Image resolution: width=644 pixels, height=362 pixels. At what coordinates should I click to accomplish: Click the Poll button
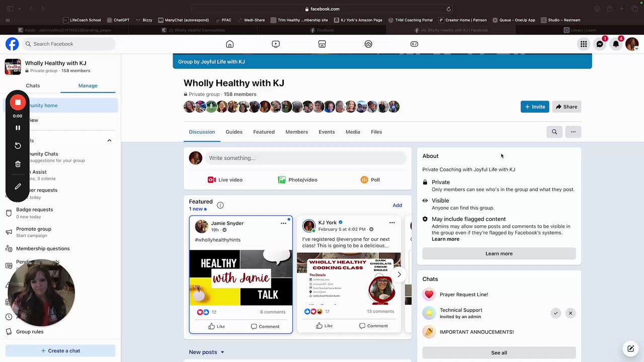(x=370, y=180)
